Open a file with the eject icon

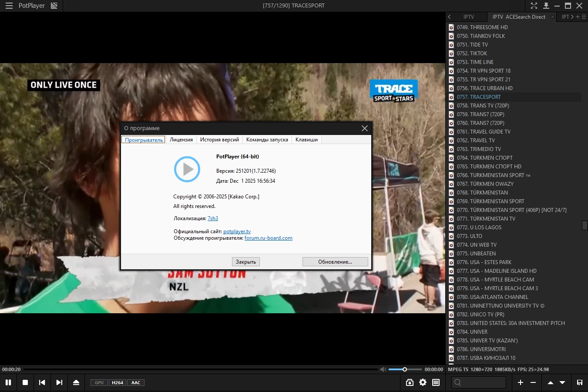pos(76,382)
